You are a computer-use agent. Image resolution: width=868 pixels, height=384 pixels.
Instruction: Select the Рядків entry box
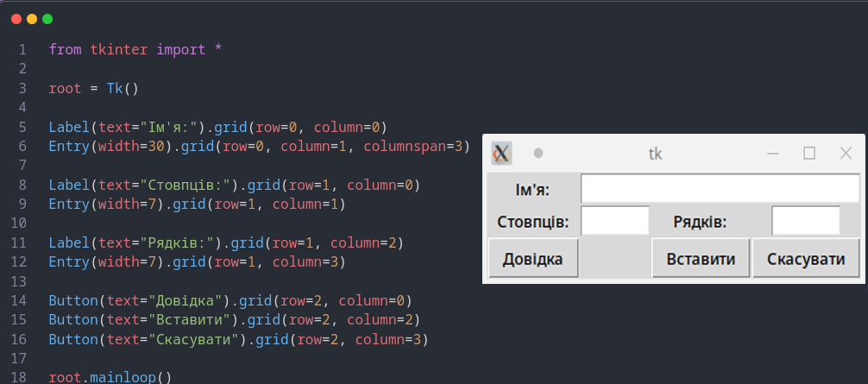(805, 221)
